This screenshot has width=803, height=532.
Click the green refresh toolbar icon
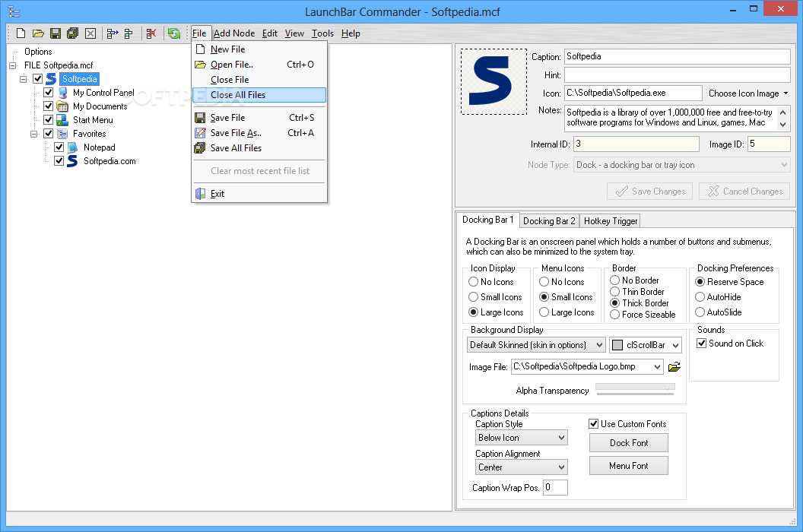point(174,33)
